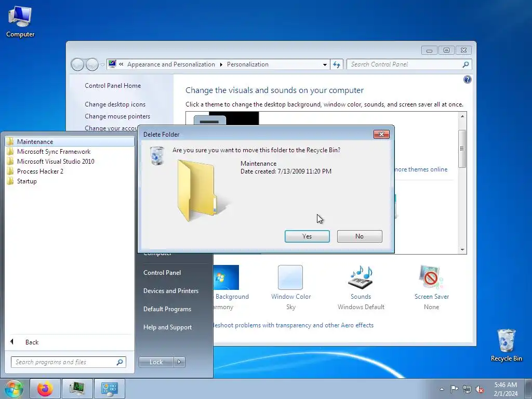Open Firefox from the taskbar
Screen dimensions: 532x399
(x=45, y=389)
